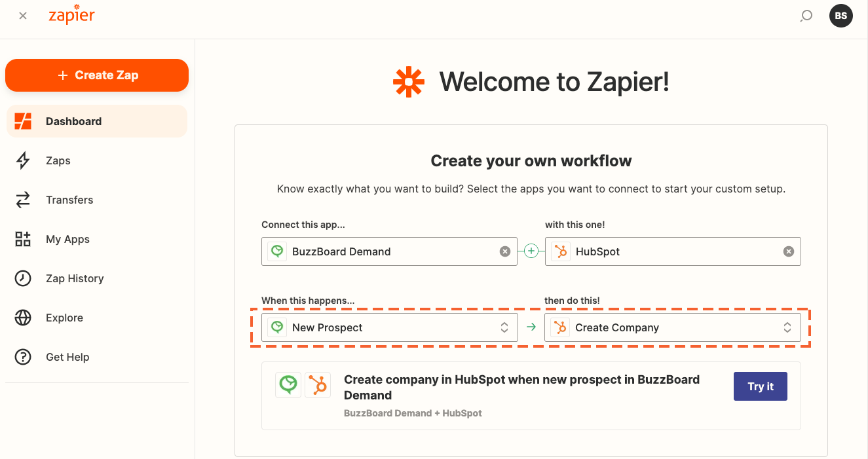Click the Transfers arrows icon

pyautogui.click(x=23, y=200)
